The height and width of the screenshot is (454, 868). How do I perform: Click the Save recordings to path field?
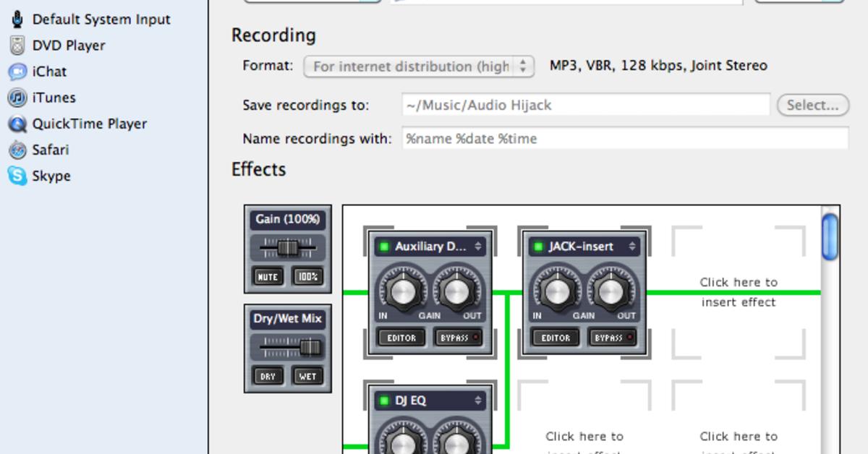tap(586, 105)
